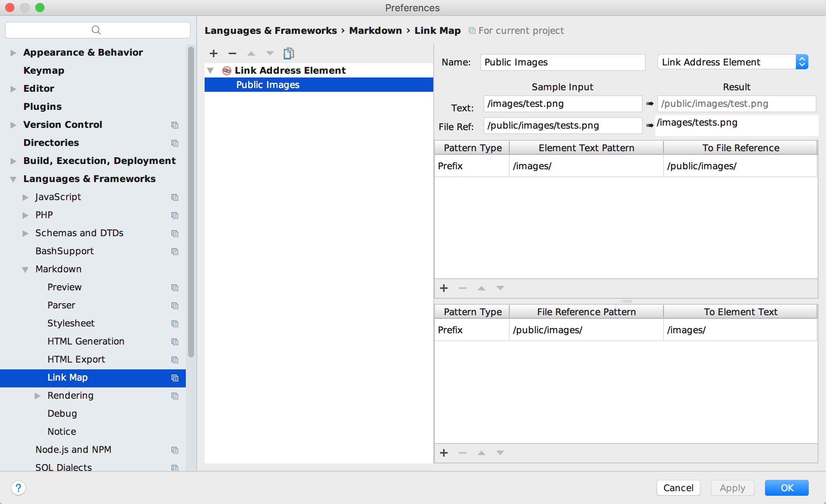The image size is (826, 504).
Task: Collapse the Markdown tree node
Action: tap(25, 269)
